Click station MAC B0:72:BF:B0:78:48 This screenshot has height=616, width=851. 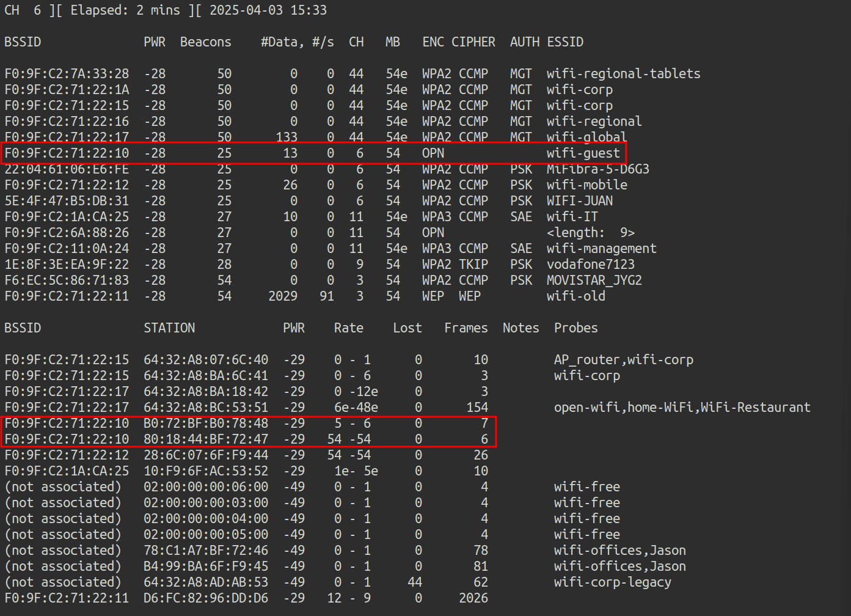coord(206,424)
